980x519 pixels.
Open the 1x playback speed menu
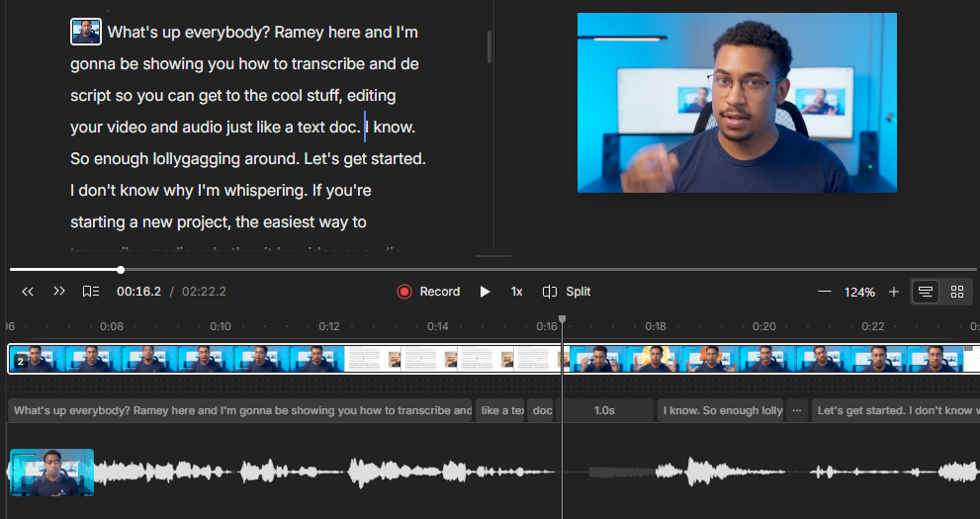516,292
